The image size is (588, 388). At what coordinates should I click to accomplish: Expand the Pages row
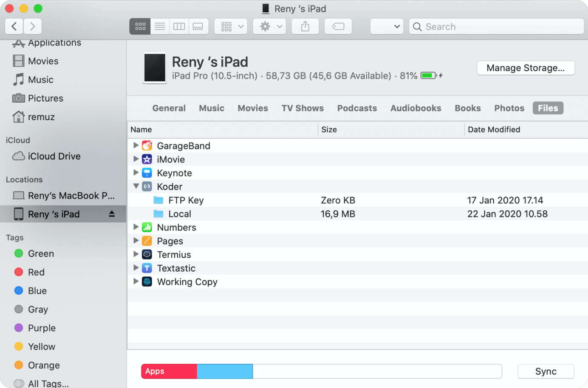coord(136,240)
